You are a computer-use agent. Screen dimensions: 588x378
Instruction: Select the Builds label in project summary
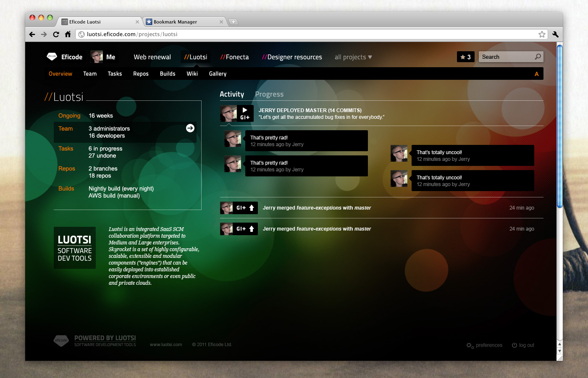(x=66, y=189)
